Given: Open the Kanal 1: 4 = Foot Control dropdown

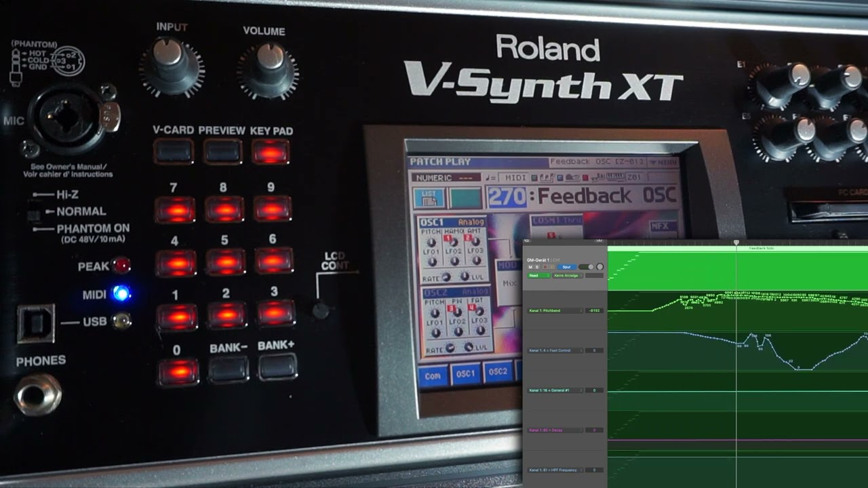Looking at the screenshot, I should point(555,350).
